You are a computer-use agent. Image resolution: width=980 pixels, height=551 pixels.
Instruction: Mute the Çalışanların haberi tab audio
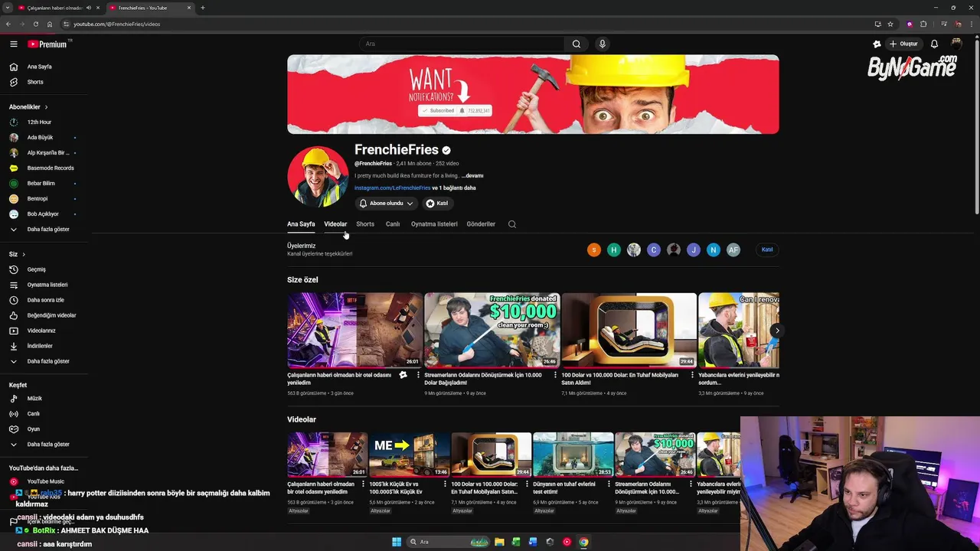tap(89, 8)
